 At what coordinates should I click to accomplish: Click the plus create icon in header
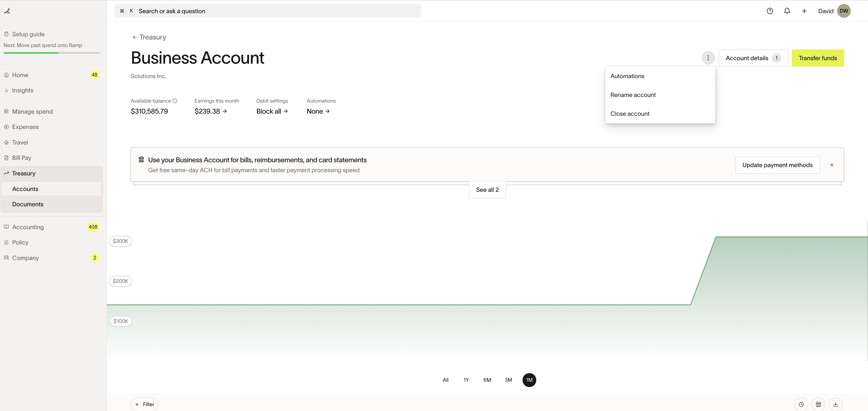pos(804,11)
